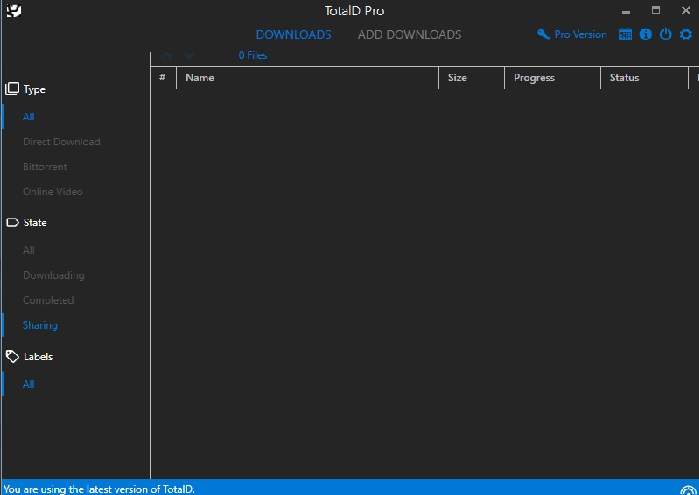Select All under Labels
This screenshot has width=699, height=495.
click(29, 384)
